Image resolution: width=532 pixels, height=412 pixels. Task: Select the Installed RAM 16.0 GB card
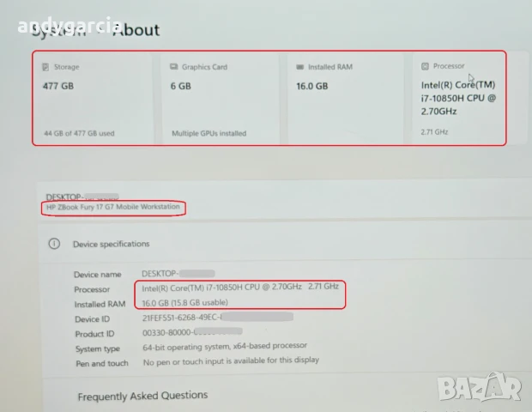point(343,99)
